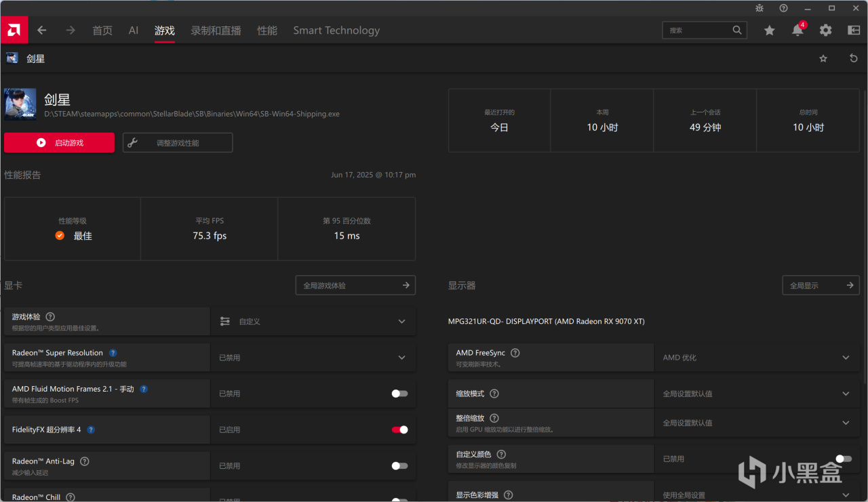
Task: Click the 最近打开的 value 今日
Action: tap(499, 127)
